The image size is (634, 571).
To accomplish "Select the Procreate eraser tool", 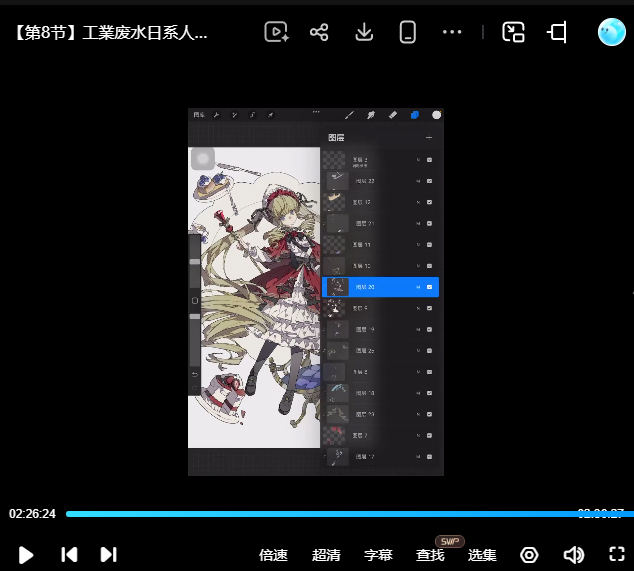I will [393, 115].
